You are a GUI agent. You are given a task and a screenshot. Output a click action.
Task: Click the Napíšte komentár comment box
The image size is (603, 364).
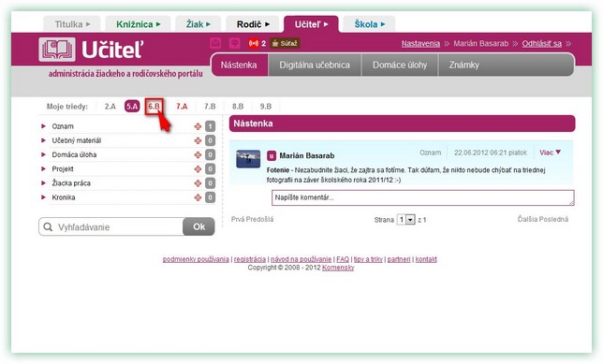pyautogui.click(x=423, y=197)
